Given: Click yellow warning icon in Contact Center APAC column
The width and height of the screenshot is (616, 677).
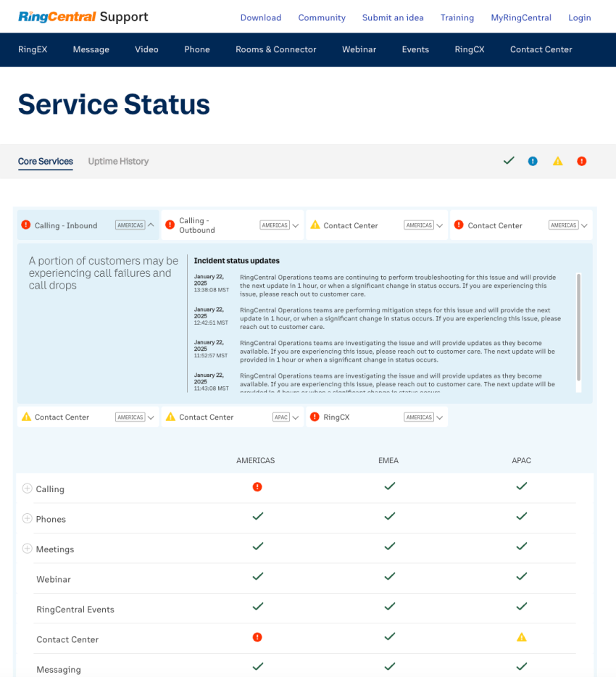Looking at the screenshot, I should tap(522, 637).
